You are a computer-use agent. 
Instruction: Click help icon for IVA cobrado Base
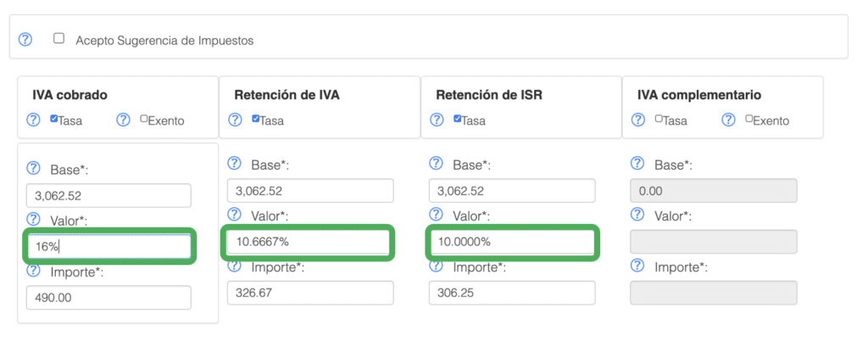point(34,169)
